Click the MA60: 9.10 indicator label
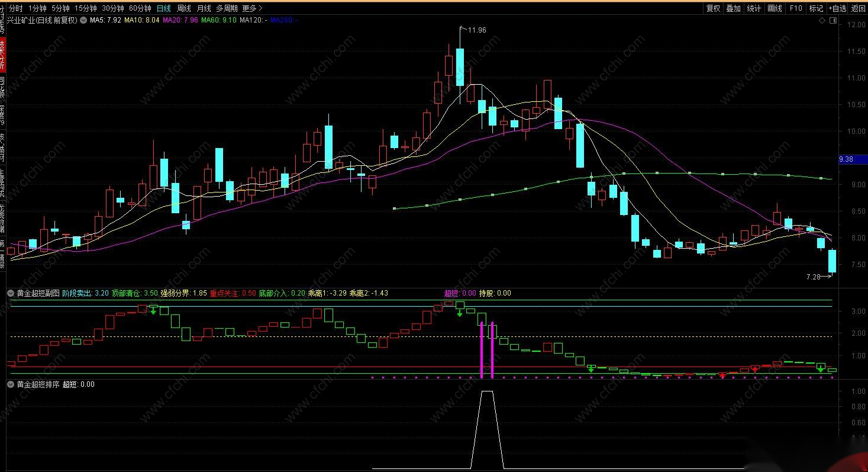 pos(219,20)
